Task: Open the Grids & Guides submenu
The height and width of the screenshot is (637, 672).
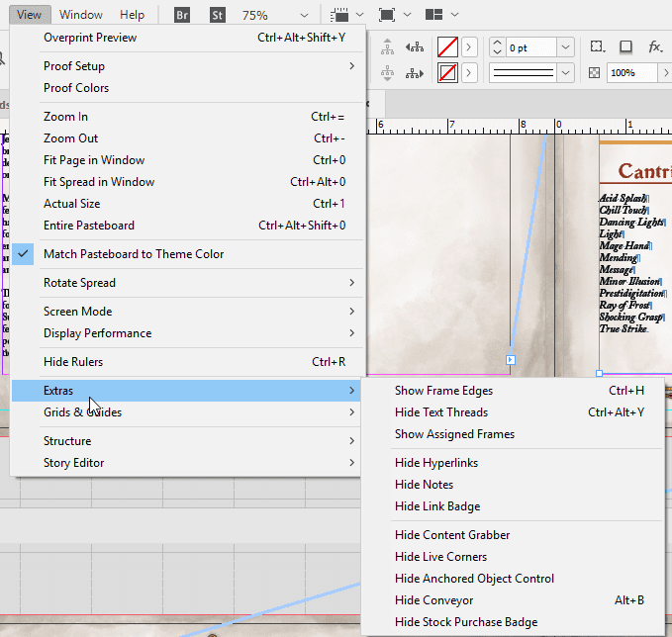Action: (186, 412)
